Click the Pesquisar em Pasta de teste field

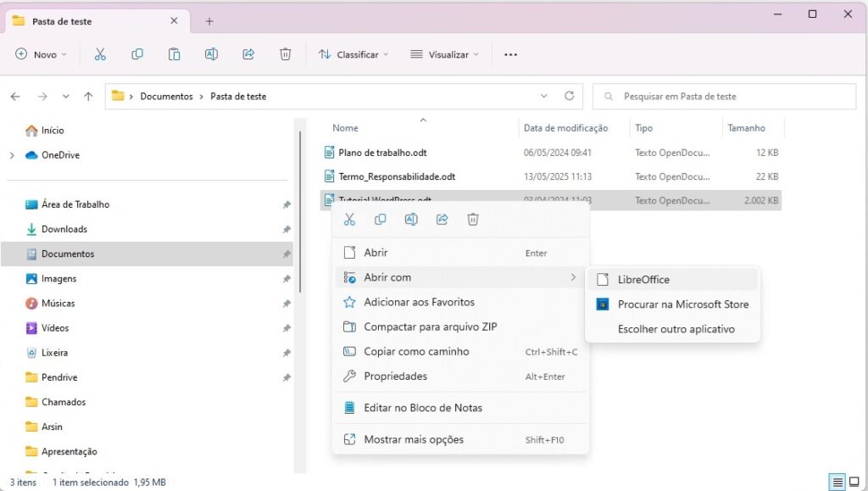tap(729, 97)
